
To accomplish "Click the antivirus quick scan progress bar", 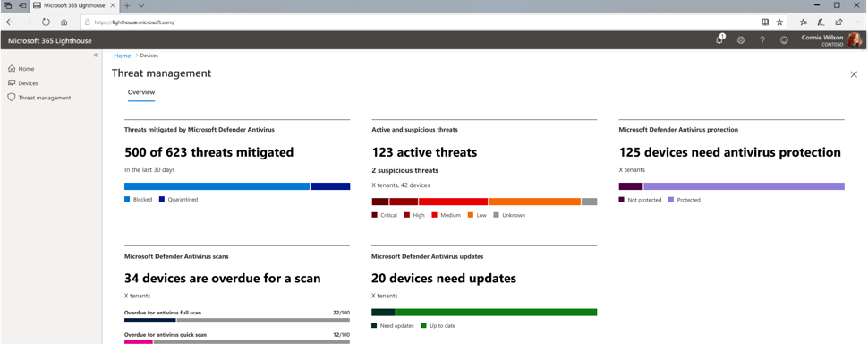I will (x=237, y=342).
